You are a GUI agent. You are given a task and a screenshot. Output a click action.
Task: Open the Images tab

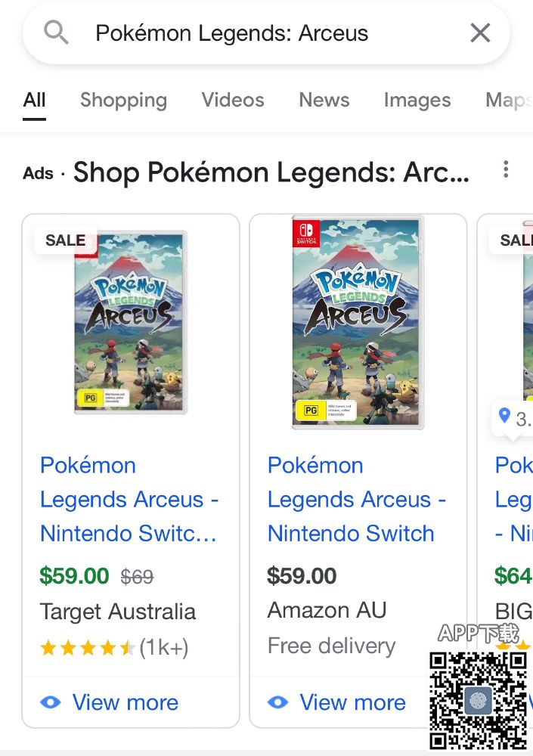417,100
